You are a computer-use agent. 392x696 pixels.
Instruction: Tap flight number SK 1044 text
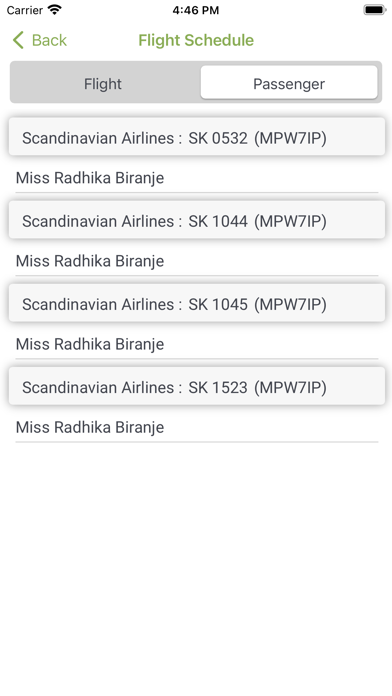coord(218,221)
